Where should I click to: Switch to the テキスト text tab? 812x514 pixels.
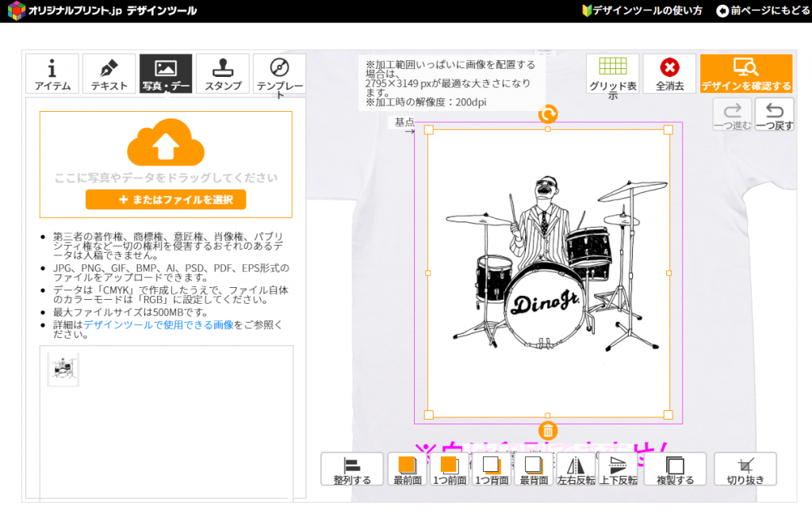pyautogui.click(x=109, y=74)
